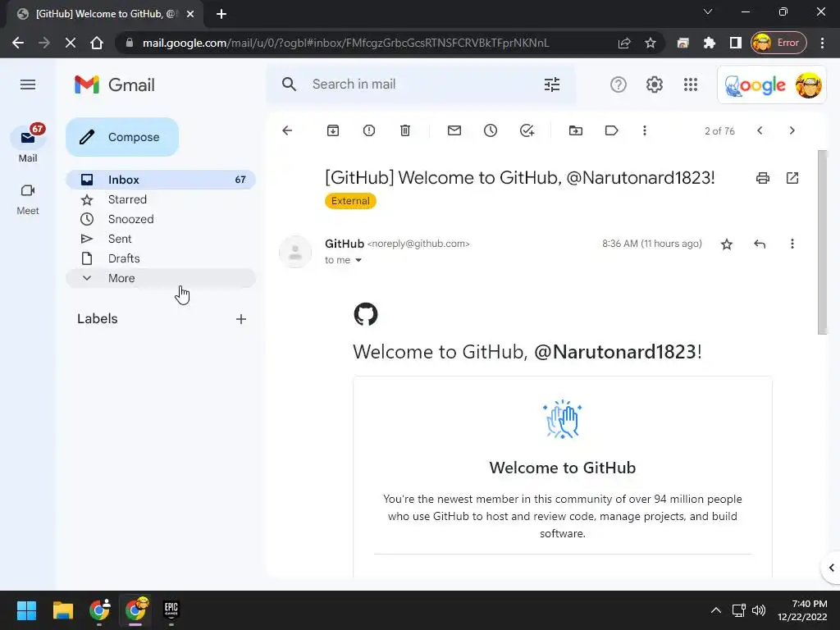Open the Gmail main menu hamburger

pyautogui.click(x=28, y=84)
